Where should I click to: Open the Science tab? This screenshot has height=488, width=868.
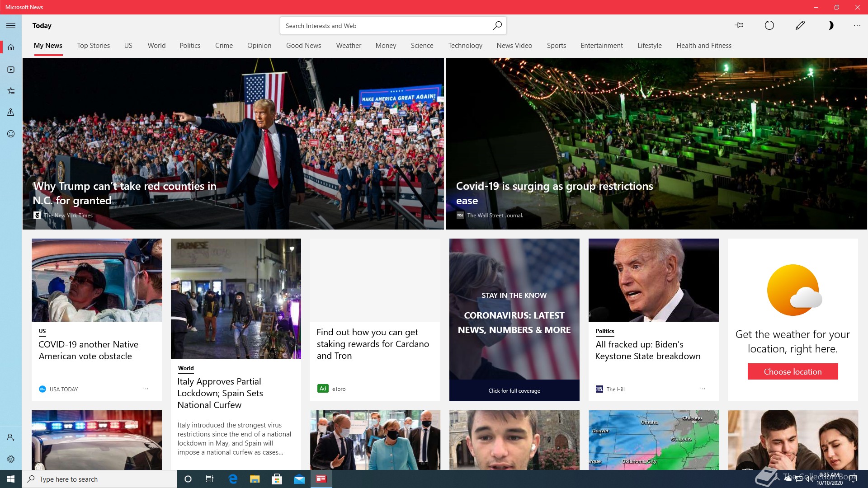pos(422,46)
